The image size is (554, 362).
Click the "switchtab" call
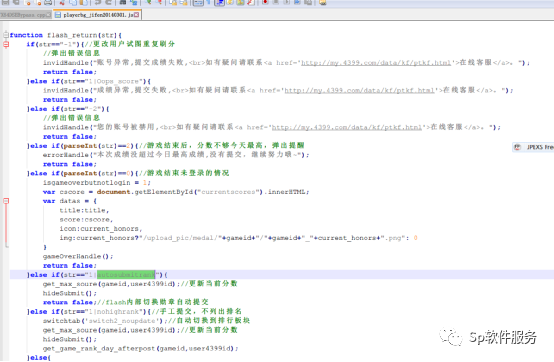[x=61, y=321]
